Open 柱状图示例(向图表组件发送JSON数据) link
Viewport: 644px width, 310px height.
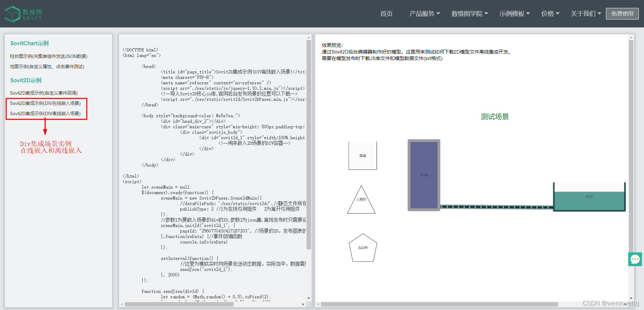coord(49,56)
